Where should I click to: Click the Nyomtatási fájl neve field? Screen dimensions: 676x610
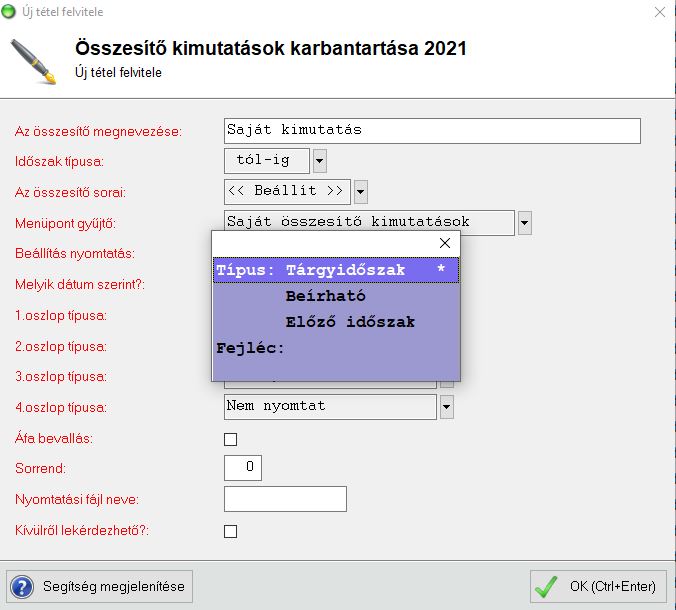pyautogui.click(x=285, y=499)
